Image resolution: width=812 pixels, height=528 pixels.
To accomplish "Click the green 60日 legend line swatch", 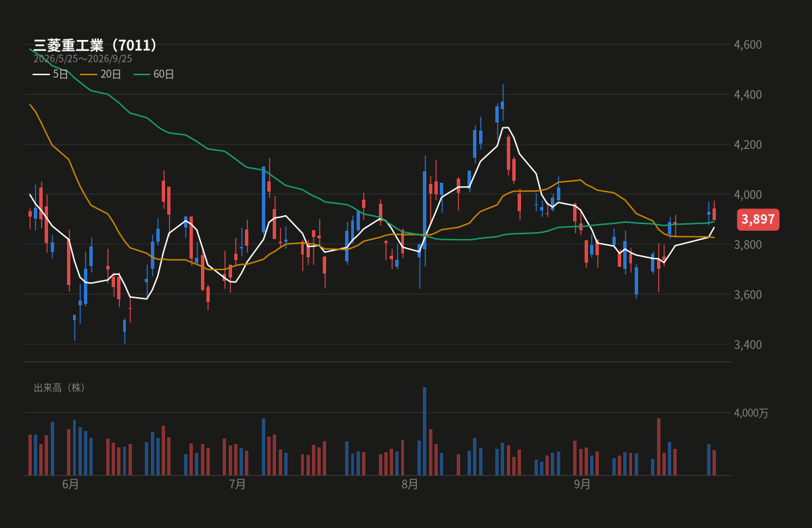I will point(141,74).
